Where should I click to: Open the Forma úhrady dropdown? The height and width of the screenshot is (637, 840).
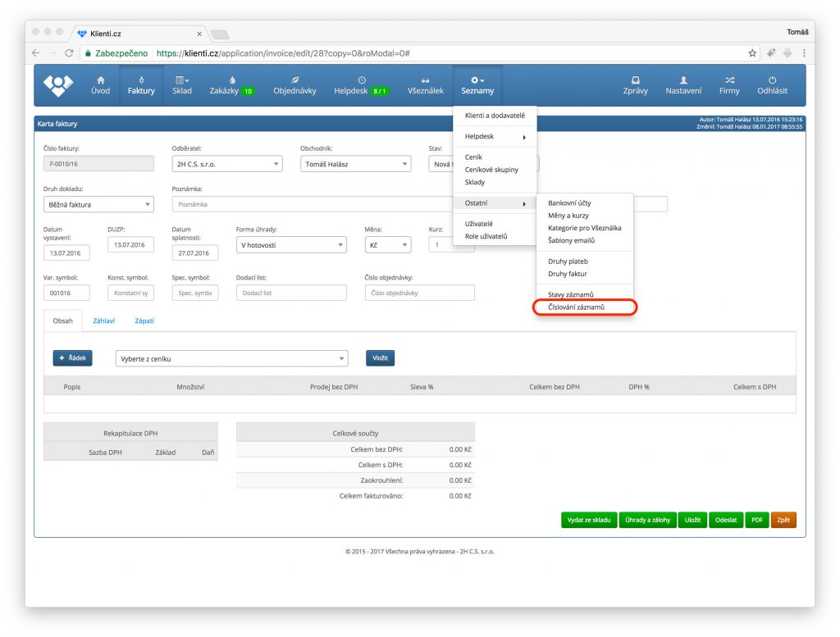(291, 245)
